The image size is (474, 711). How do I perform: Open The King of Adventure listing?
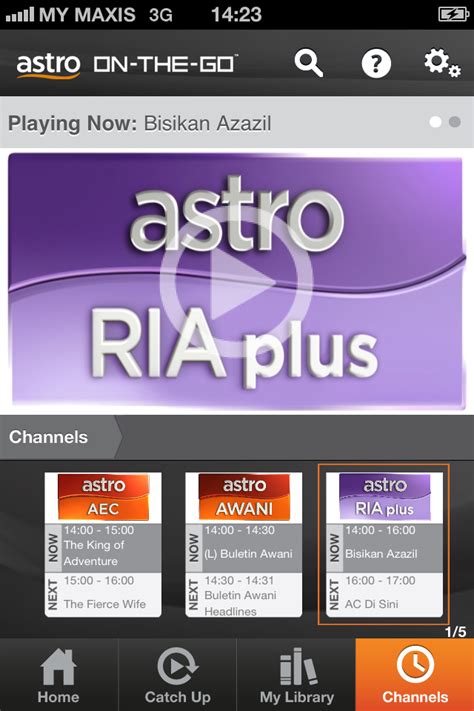[x=103, y=548]
